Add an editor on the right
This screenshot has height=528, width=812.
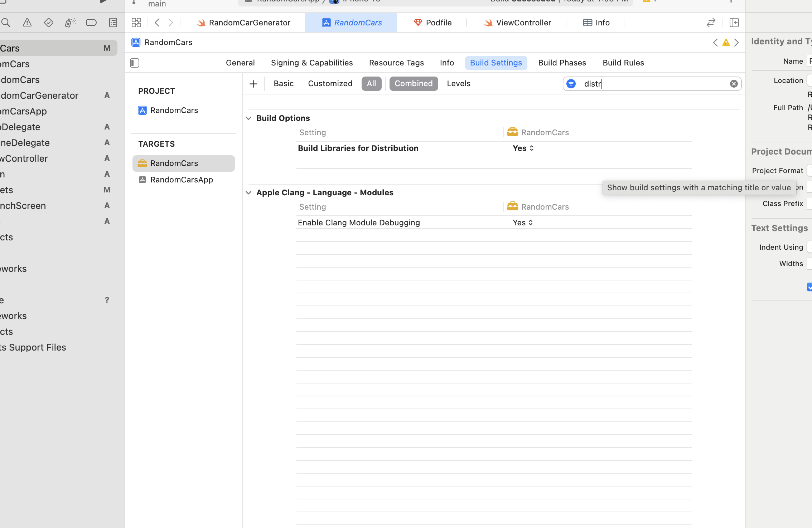point(734,23)
